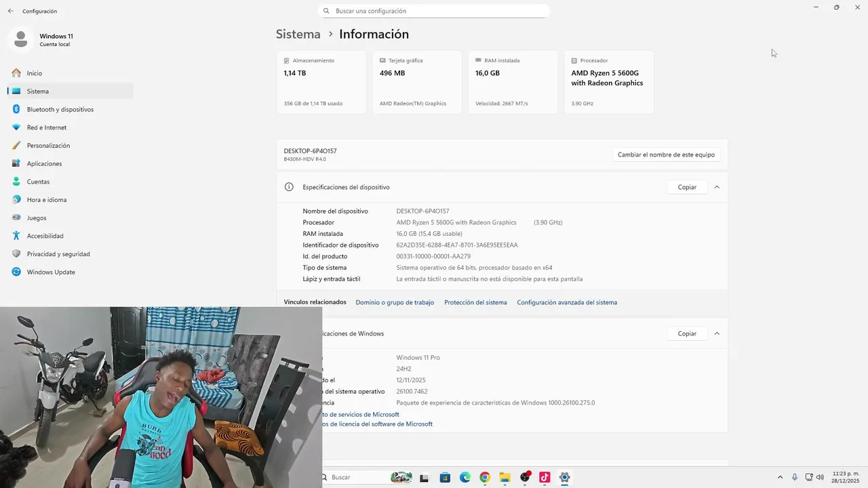This screenshot has width=868, height=488.
Task: Open Microsoft services agreement link
Action: pos(361,414)
